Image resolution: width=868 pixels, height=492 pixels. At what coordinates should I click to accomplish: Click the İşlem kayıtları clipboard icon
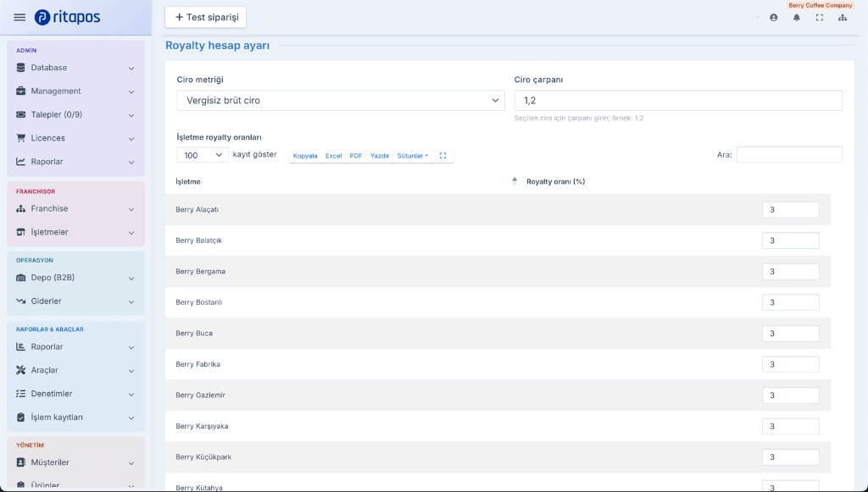[21, 417]
